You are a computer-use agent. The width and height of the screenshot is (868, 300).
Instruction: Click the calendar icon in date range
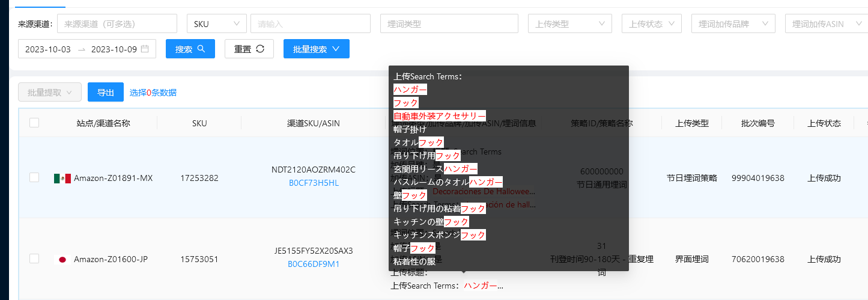(x=145, y=49)
